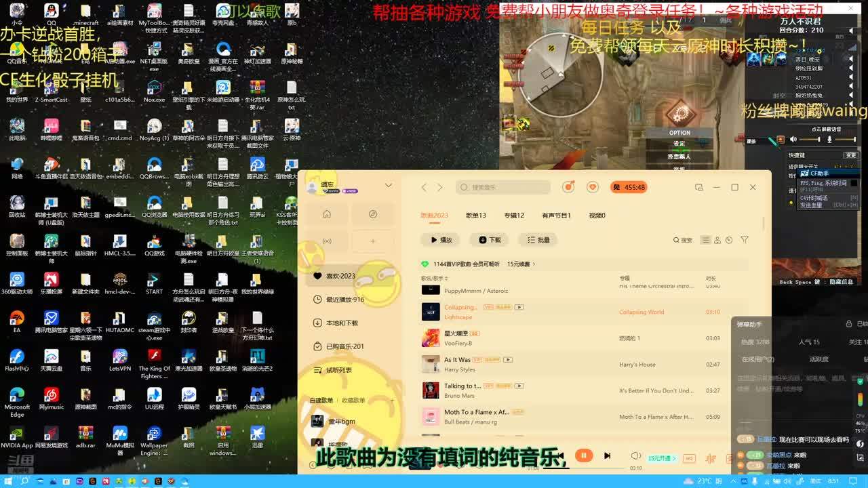Switch to the 专辑12 tab
Screen dimensions: 868x488
pos(514,216)
